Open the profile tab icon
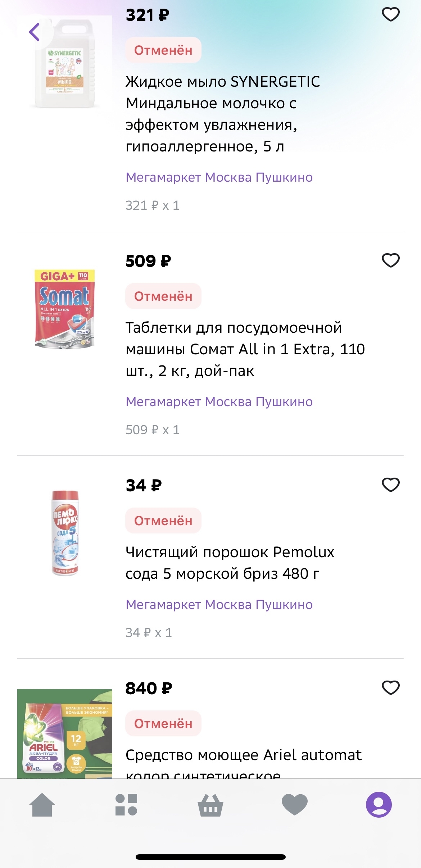Image resolution: width=421 pixels, height=868 pixels. [379, 804]
